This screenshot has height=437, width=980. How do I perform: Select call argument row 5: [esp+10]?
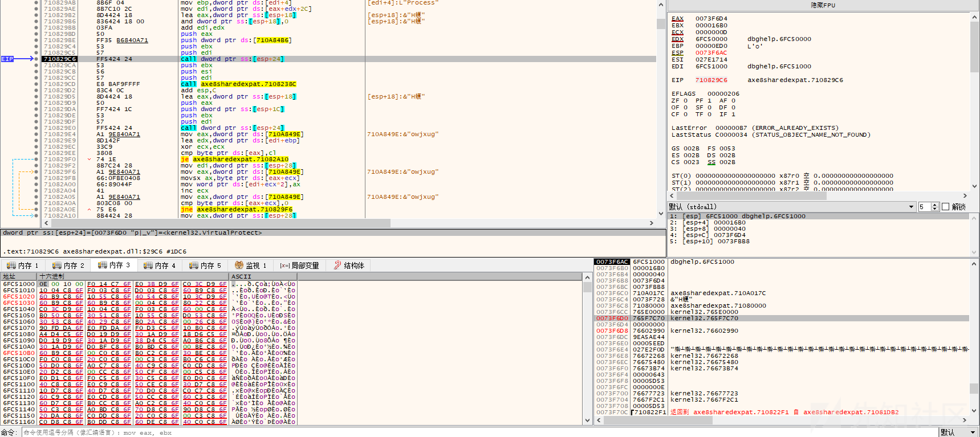[819, 242]
